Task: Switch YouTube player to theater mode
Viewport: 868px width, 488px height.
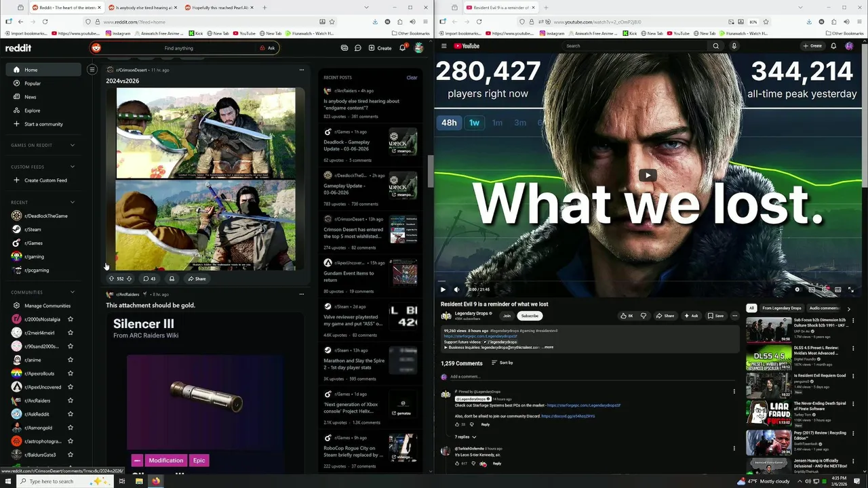Action: [838, 289]
